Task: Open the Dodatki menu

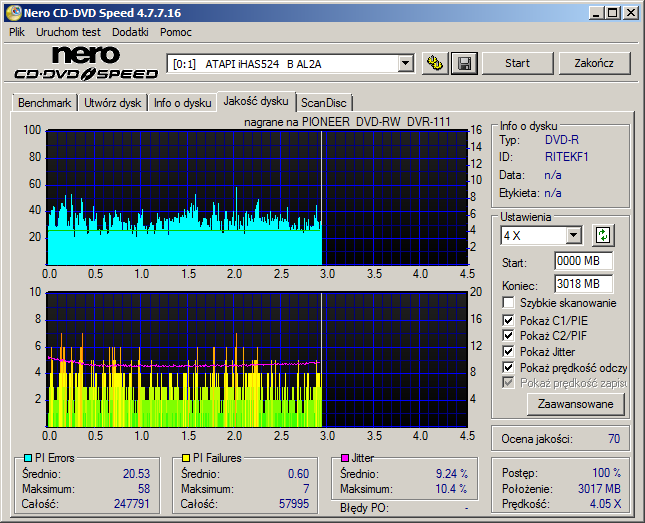Action: (130, 32)
